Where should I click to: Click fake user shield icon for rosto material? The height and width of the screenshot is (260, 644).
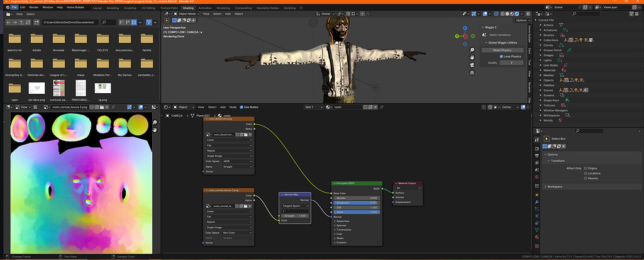[365, 107]
